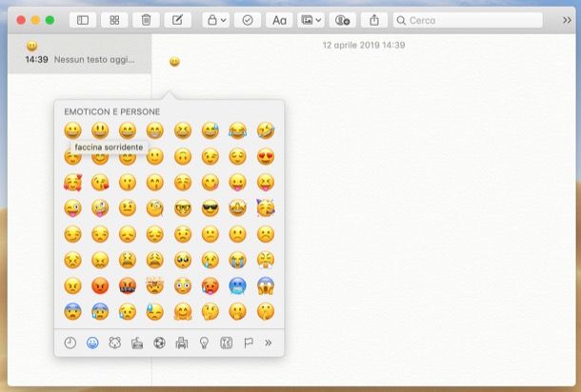
Task: Toggle the folders sidebar button
Action: pos(83,20)
